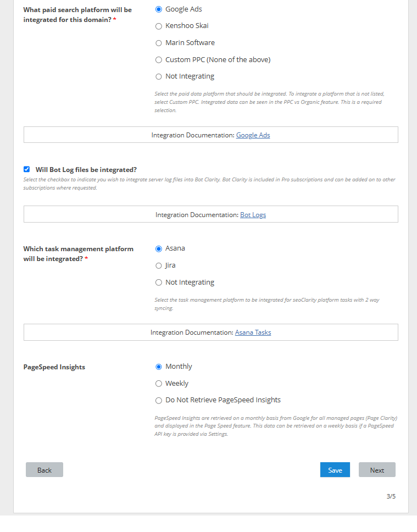Click the Will Bot Log files label
417x532 pixels.
point(86,170)
